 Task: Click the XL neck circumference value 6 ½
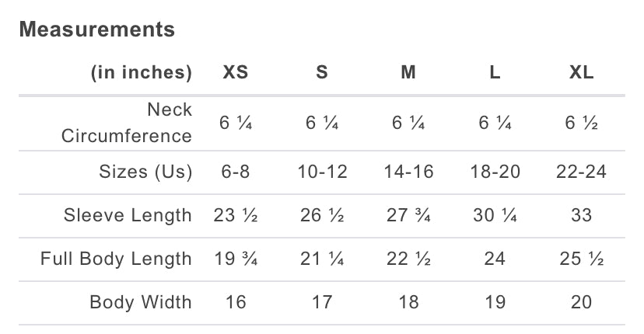click(582, 123)
